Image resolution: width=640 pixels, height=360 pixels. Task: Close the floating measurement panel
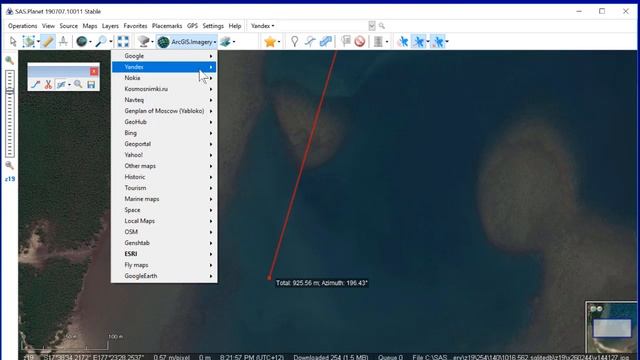click(x=94, y=71)
